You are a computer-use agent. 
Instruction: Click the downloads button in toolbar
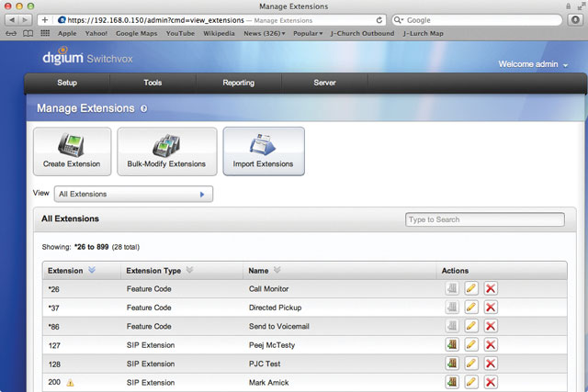click(x=575, y=20)
